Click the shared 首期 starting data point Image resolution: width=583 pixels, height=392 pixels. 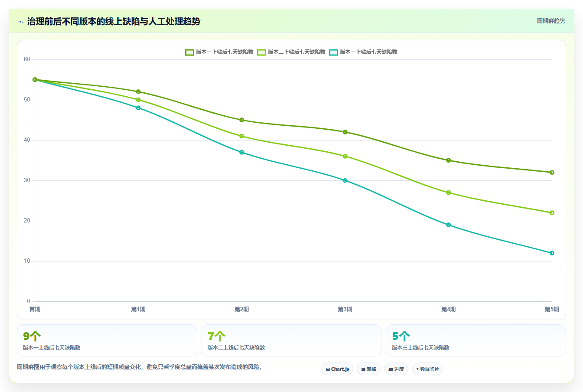[35, 80]
